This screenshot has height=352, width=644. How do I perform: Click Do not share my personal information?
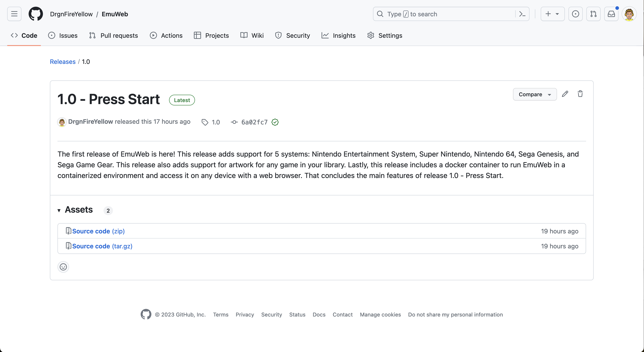pos(455,314)
